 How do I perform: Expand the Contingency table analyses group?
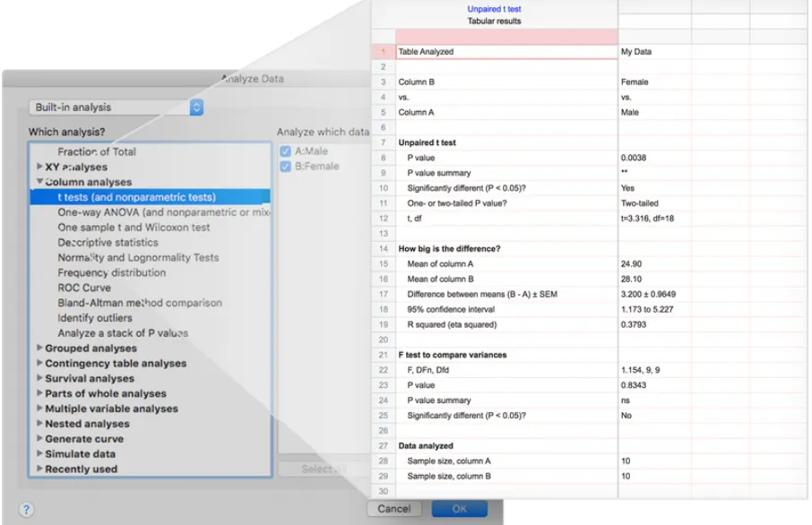tap(39, 364)
